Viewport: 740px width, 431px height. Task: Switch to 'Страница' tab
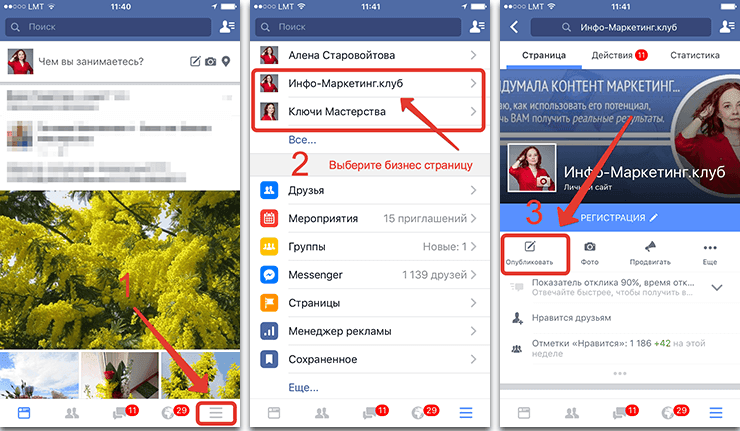click(x=544, y=55)
